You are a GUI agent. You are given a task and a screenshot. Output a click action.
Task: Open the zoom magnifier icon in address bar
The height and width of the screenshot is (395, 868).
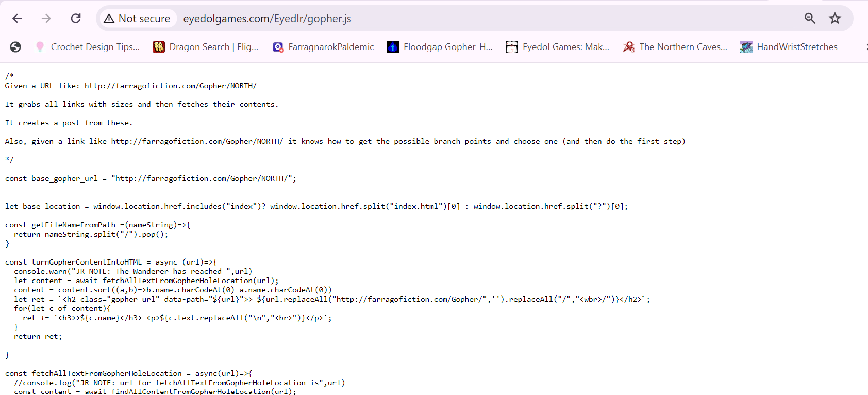810,19
